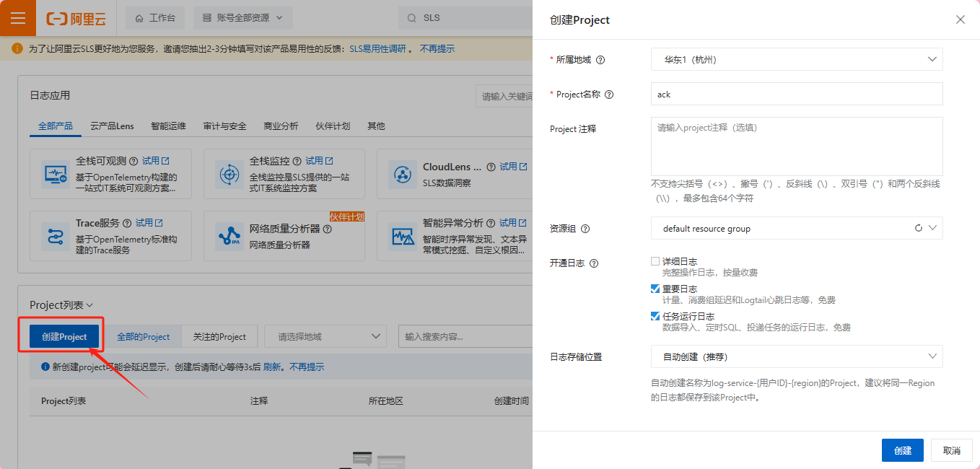The height and width of the screenshot is (469, 980).
Task: Click the help icon next to 全栈监控
Action: coord(298,161)
